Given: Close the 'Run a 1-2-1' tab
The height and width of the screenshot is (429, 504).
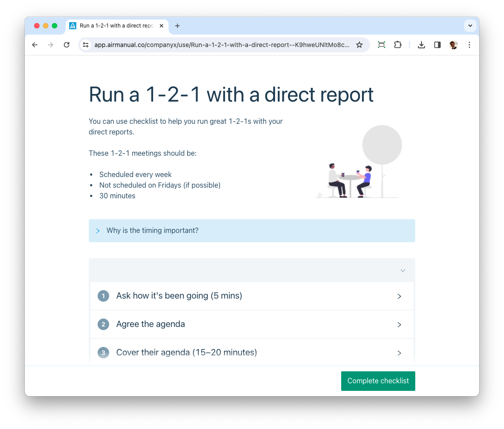Looking at the screenshot, I should pyautogui.click(x=161, y=26).
